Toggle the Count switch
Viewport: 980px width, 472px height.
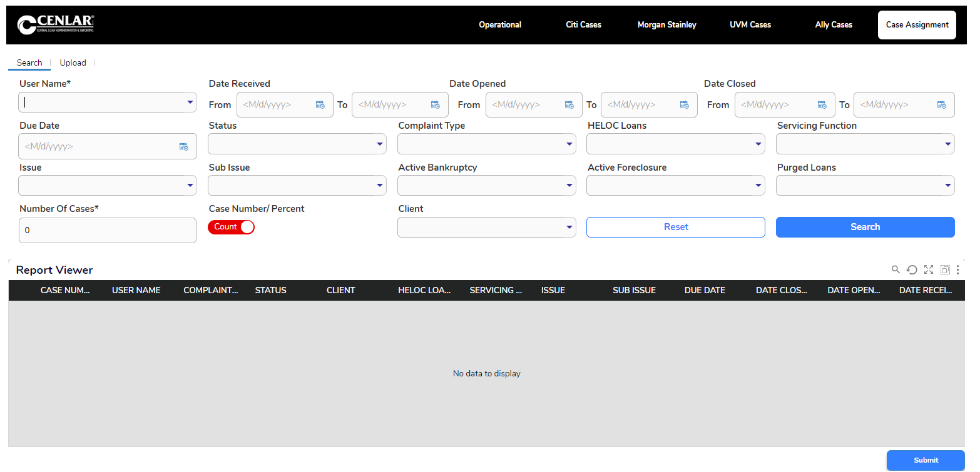click(x=231, y=227)
